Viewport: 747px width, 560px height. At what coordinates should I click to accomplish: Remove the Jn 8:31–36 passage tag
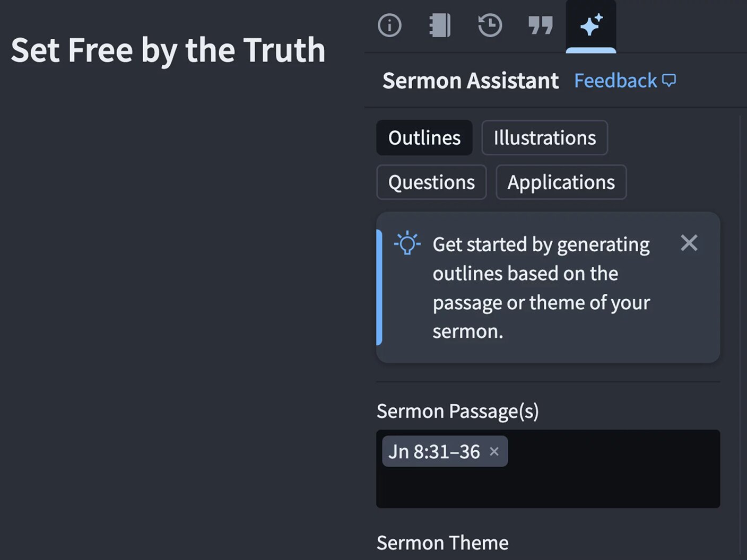click(494, 451)
